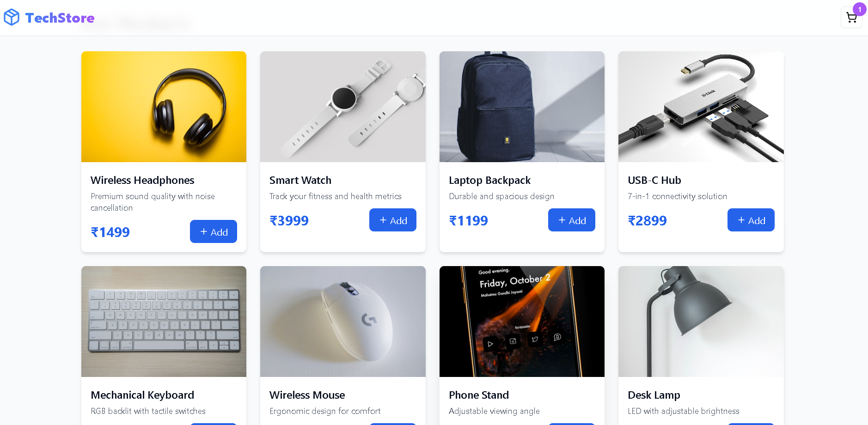View the Desk Lamp product image
Image resolution: width=868 pixels, height=425 pixels.
[x=701, y=322]
